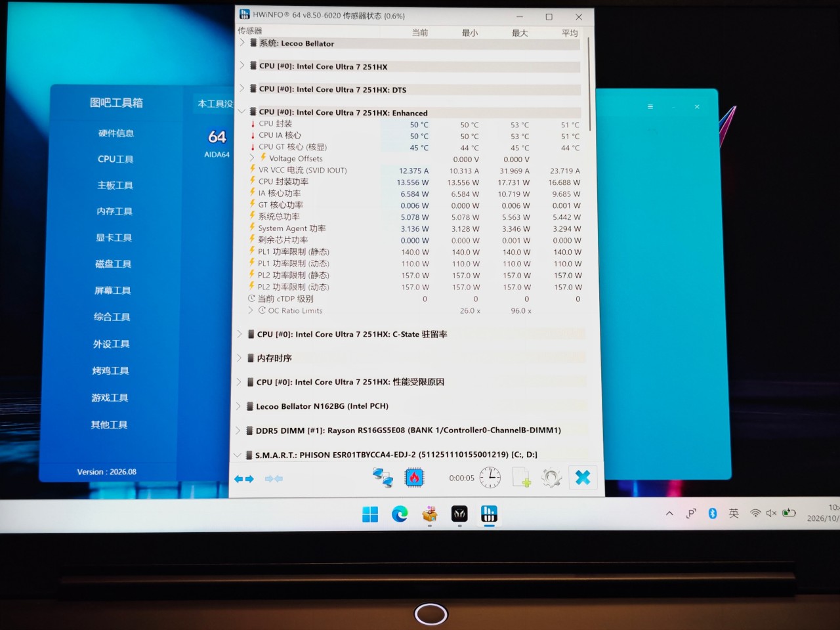Collapse the CPU Enhanced sensor group
The image size is (840, 630).
(242, 112)
